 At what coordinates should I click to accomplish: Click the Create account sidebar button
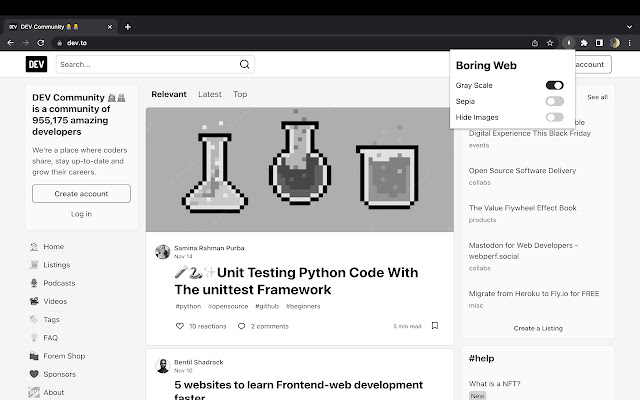click(81, 193)
